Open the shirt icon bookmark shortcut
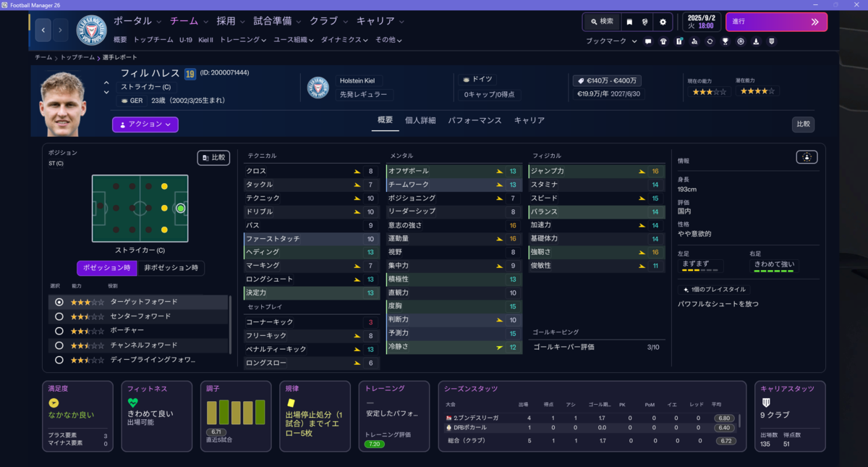Image resolution: width=868 pixels, height=467 pixels. 663,41
